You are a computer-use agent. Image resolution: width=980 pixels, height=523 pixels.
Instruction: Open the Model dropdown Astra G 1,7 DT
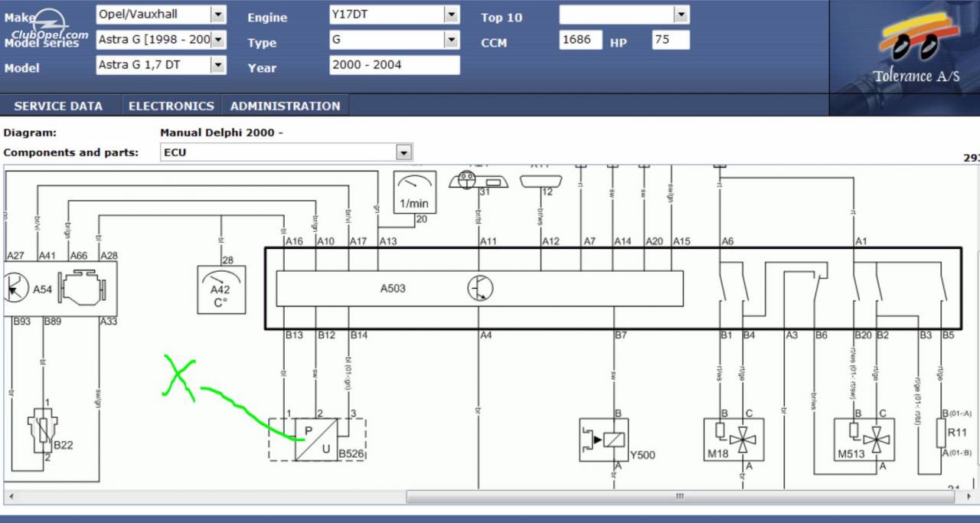click(162, 65)
